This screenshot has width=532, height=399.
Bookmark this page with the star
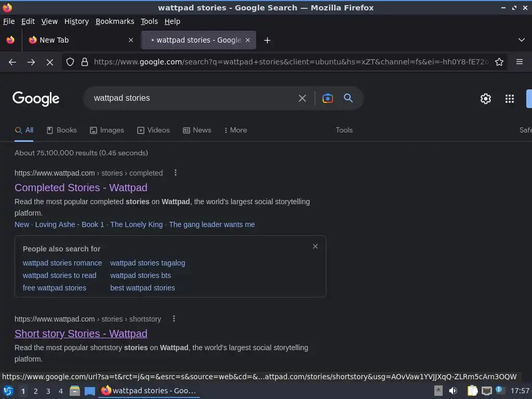pyautogui.click(x=499, y=62)
